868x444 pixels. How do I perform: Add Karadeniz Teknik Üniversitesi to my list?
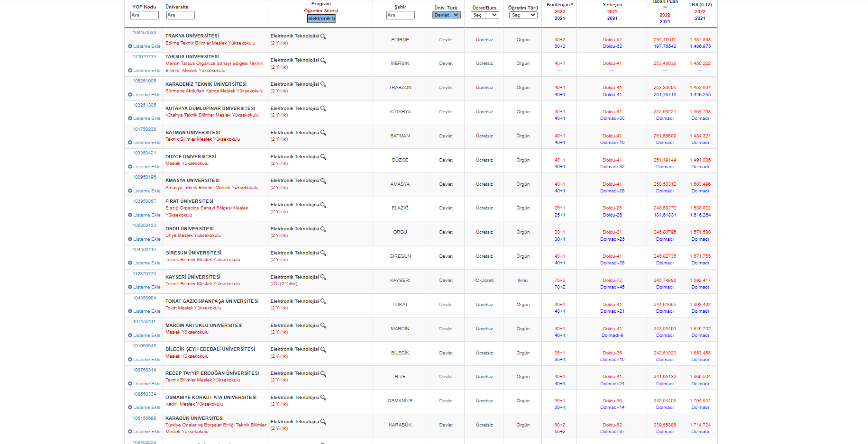(144, 95)
